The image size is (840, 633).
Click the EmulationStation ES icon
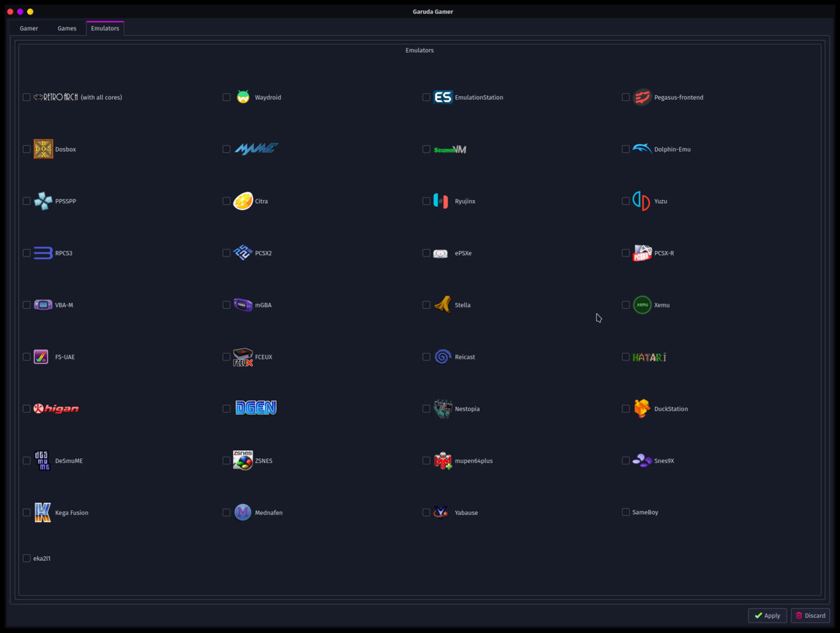tap(443, 97)
